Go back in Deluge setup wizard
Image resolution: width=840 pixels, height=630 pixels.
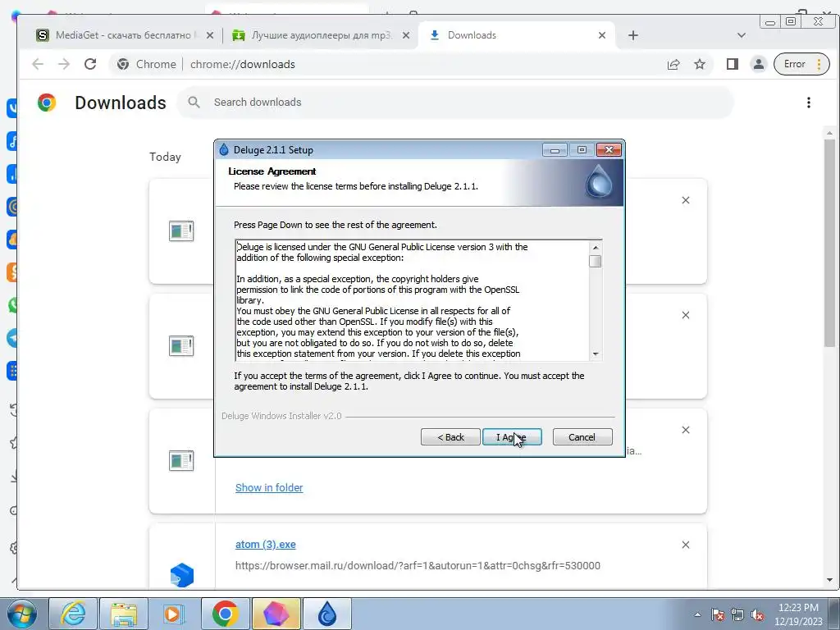450,437
